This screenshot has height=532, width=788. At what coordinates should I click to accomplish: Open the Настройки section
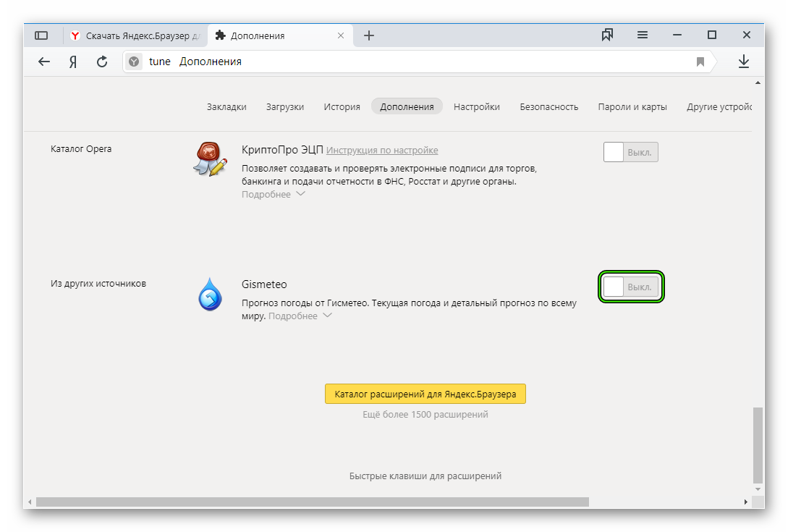(x=476, y=106)
